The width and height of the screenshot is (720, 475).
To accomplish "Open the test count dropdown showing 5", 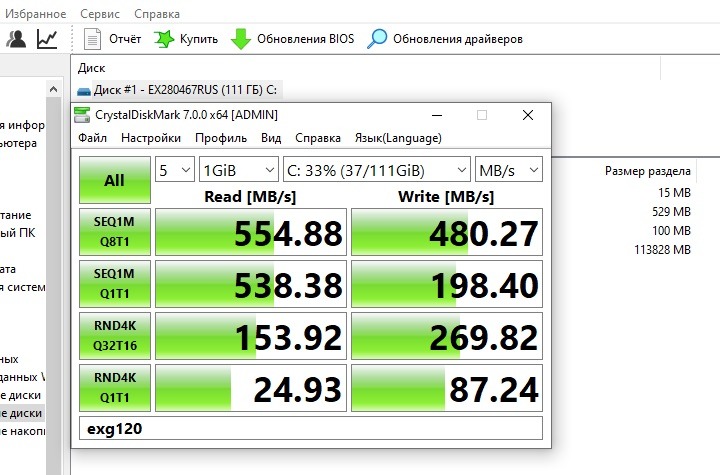I will [x=174, y=170].
